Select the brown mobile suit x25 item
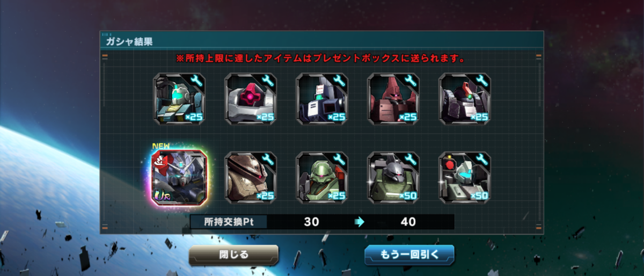This screenshot has width=644, height=276. (251, 178)
